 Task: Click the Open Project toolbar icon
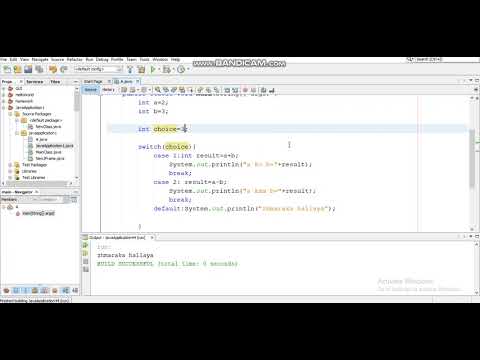28,69
